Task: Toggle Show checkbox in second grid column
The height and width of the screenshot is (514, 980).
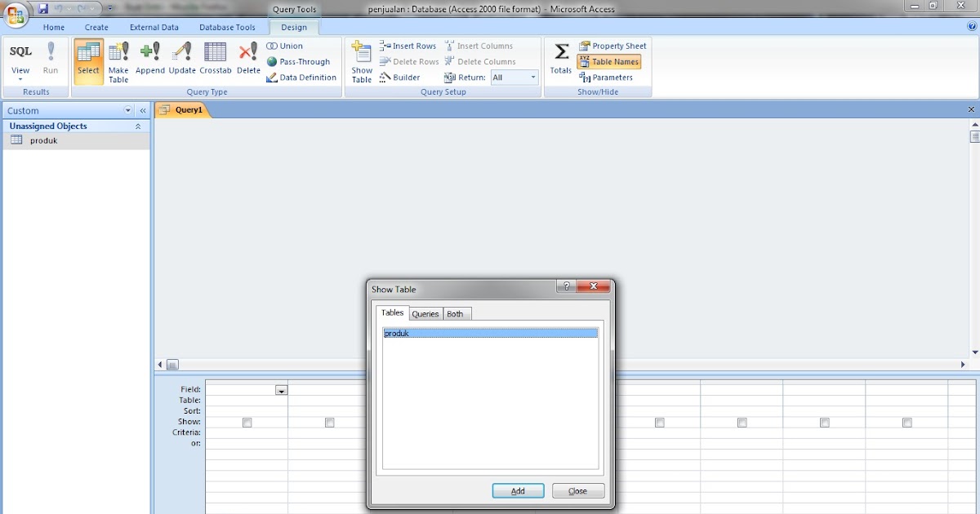Action: pyautogui.click(x=329, y=423)
